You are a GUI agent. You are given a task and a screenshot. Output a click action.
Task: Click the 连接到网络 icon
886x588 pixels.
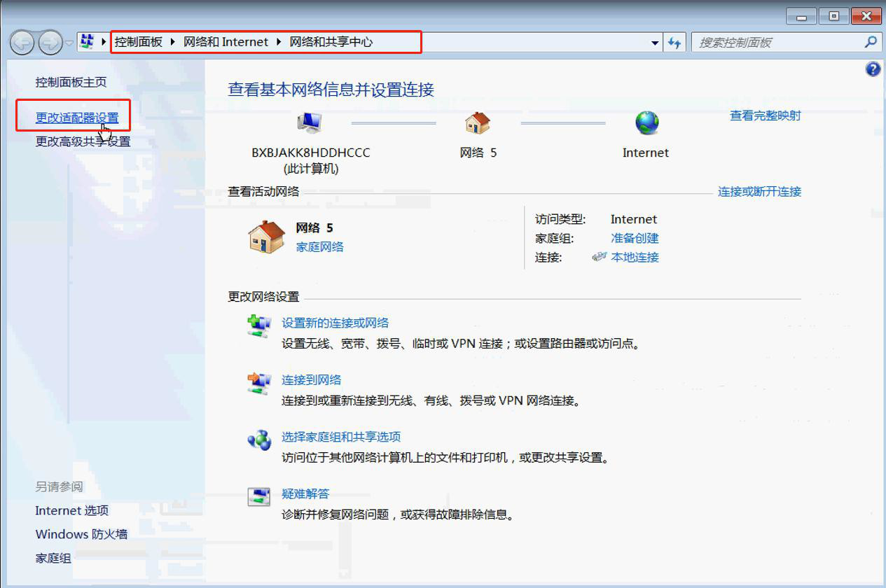coord(259,380)
